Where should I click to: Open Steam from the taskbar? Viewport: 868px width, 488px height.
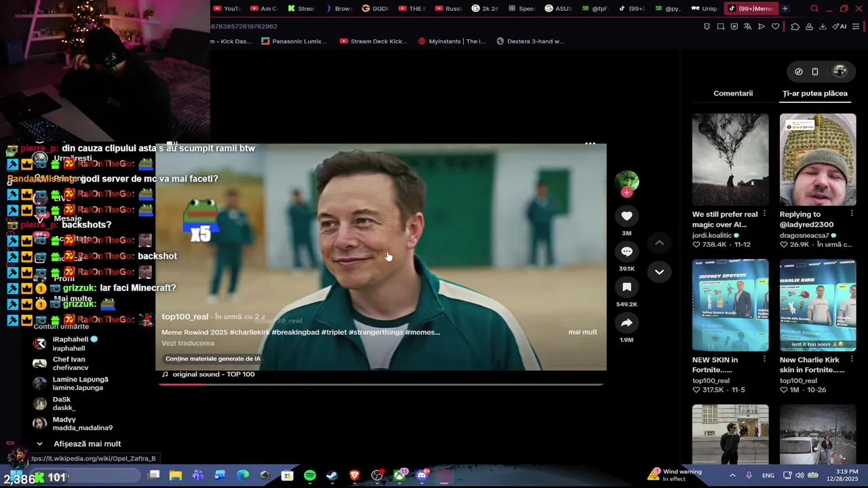point(332,476)
